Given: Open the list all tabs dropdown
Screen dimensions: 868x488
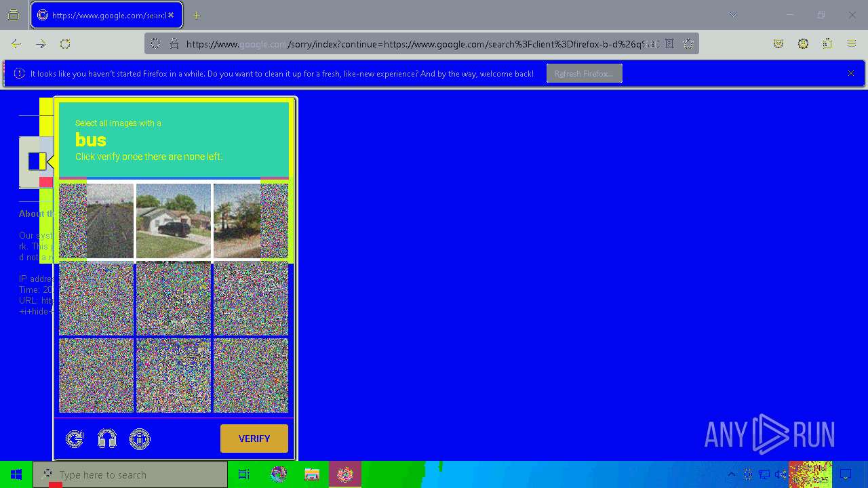Looking at the screenshot, I should pos(734,15).
